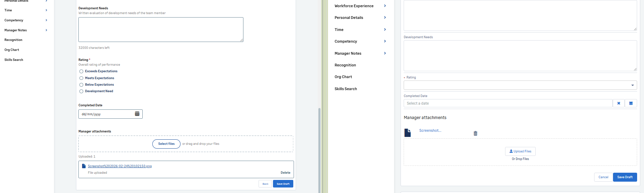Screen dimensions: 644x193
Task: Open Org Chart in right sidebar
Action: (343, 77)
